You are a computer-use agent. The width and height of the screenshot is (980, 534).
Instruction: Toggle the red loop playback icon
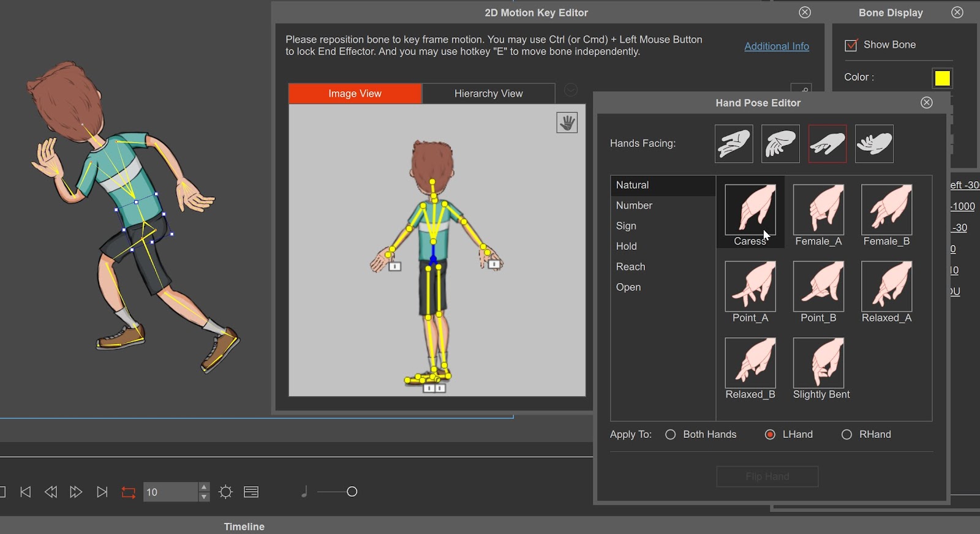[x=128, y=492]
